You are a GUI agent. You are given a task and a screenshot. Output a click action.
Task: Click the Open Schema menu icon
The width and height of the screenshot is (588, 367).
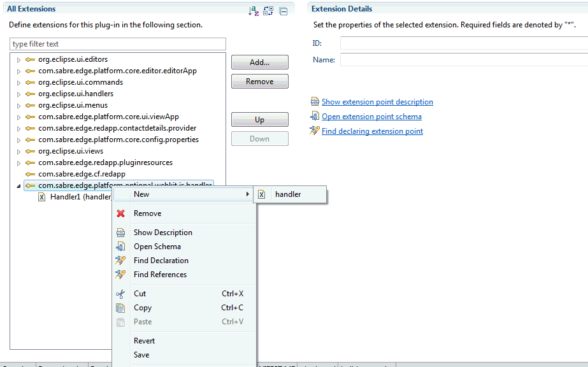click(x=120, y=247)
